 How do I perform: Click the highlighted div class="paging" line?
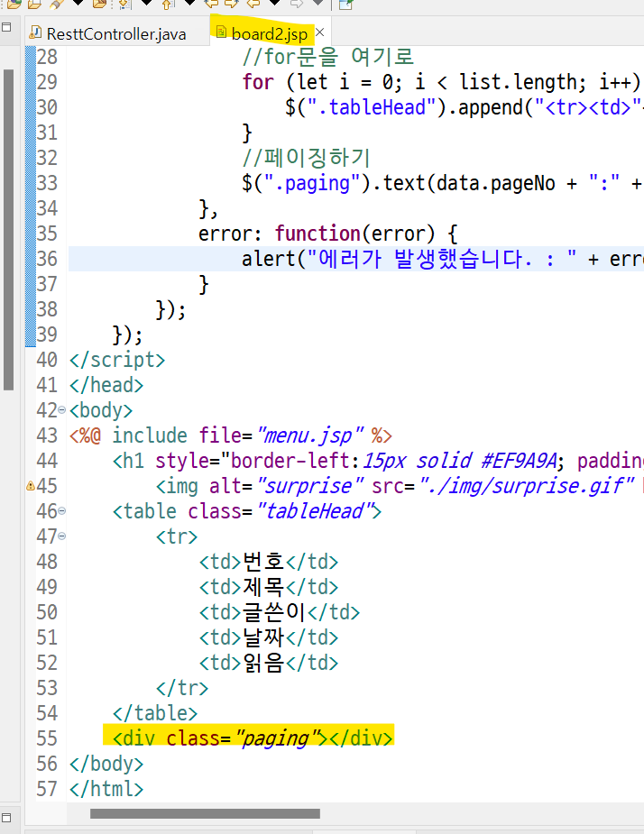click(253, 738)
